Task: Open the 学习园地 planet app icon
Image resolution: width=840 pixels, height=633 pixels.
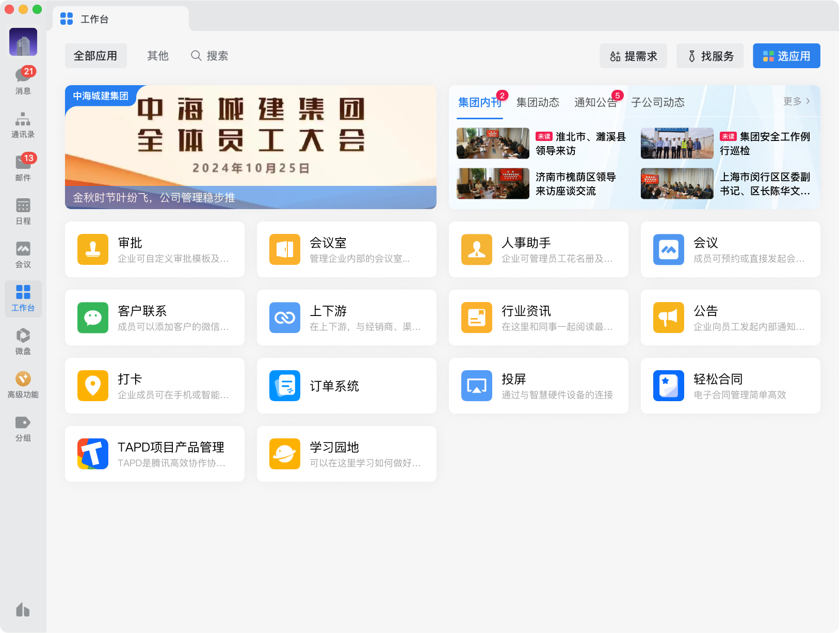Action: click(x=285, y=454)
